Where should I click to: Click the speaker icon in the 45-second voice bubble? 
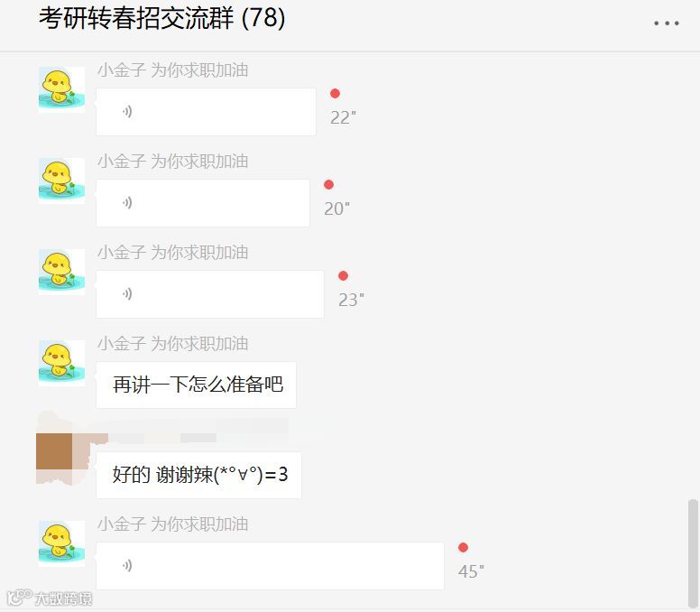coord(127,566)
